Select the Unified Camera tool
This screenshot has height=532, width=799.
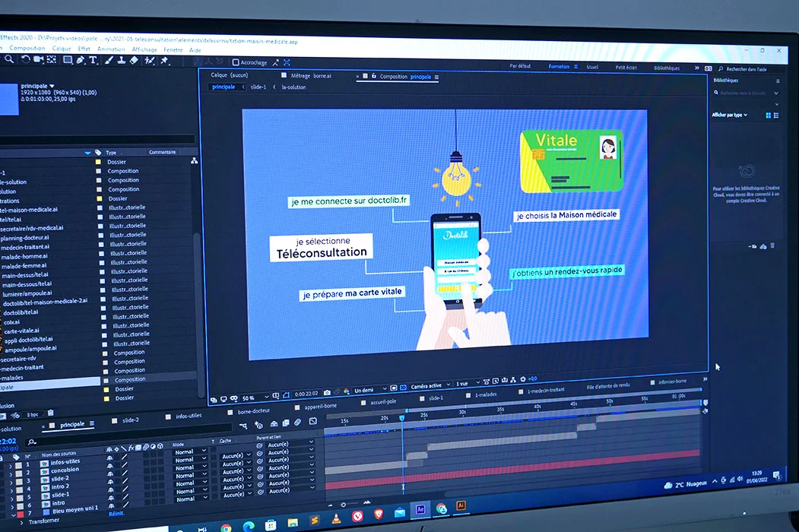(x=38, y=59)
